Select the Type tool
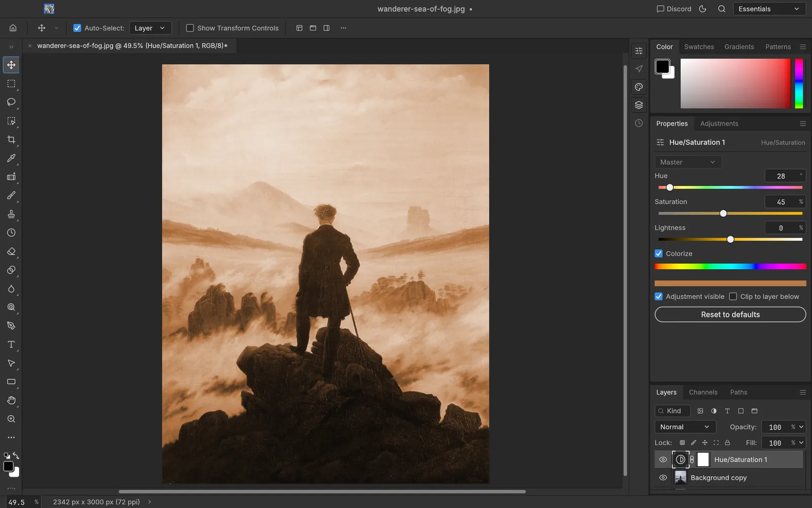Viewport: 812px width, 508px height. pyautogui.click(x=11, y=344)
